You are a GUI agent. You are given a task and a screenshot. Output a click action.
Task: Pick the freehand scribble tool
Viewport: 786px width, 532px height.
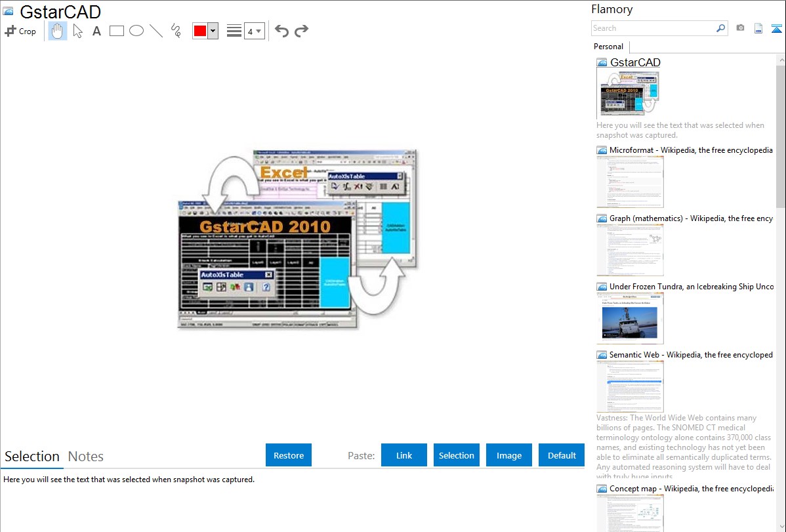(176, 31)
